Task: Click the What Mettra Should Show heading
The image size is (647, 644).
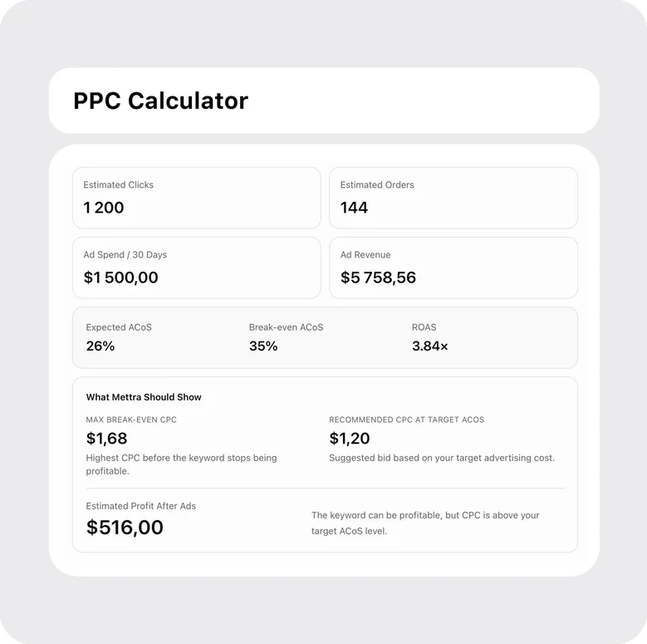Action: 144,397
